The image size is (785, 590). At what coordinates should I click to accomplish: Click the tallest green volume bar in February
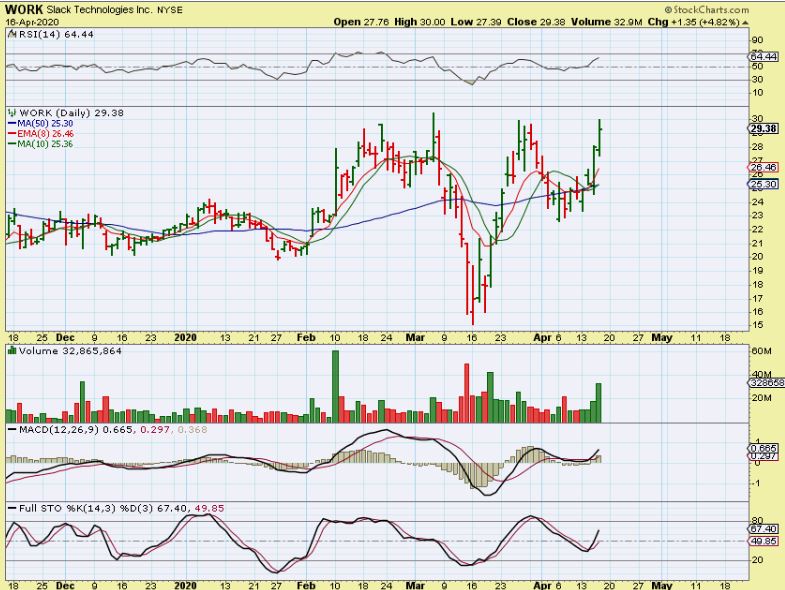click(335, 387)
